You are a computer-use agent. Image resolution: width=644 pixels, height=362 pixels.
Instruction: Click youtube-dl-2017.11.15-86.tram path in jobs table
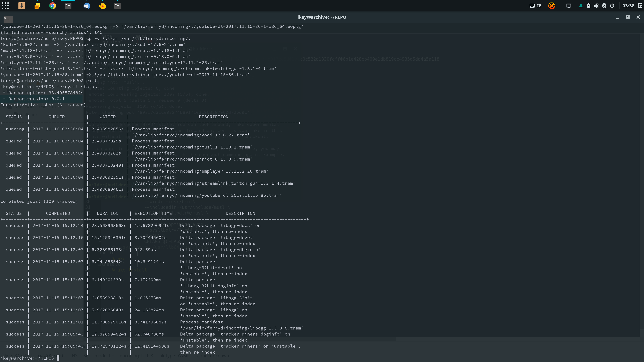207,195
